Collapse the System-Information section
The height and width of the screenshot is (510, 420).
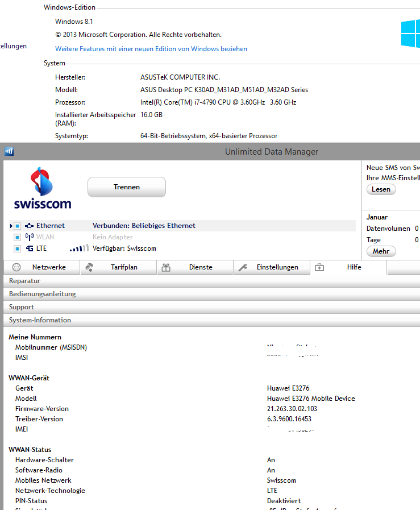40,320
